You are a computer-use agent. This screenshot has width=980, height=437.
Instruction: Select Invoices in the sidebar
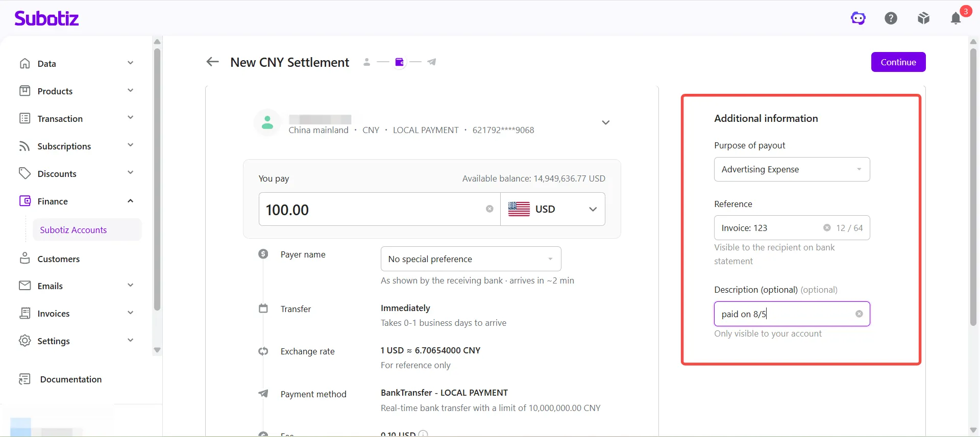(54, 314)
